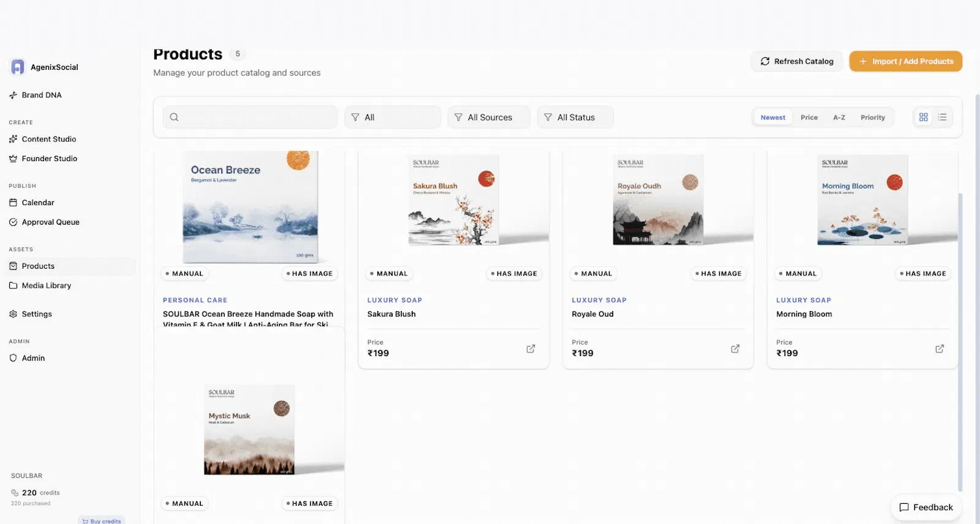Click the SOULBAR Ocean Breeze Handmade Soap title
The height and width of the screenshot is (524, 980).
(x=248, y=319)
